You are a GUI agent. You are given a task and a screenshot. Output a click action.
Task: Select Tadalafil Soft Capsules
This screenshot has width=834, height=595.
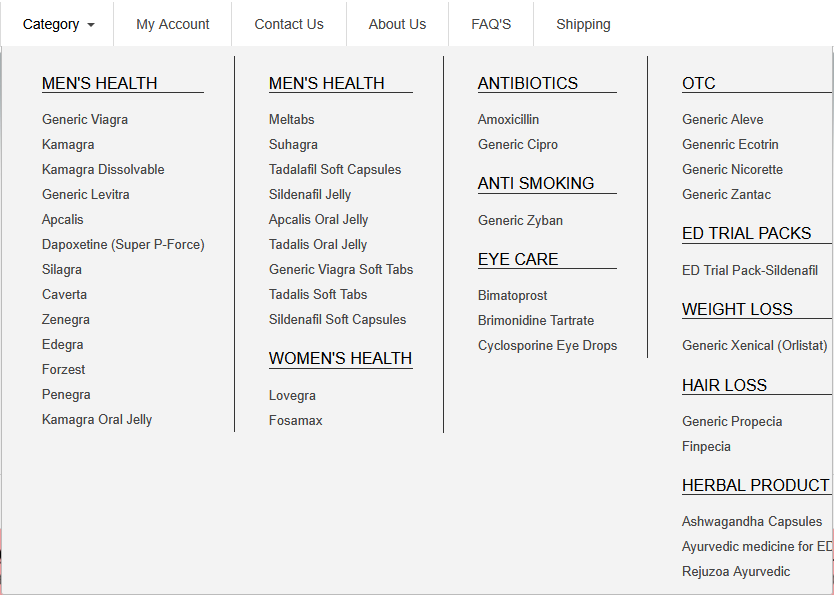click(335, 170)
